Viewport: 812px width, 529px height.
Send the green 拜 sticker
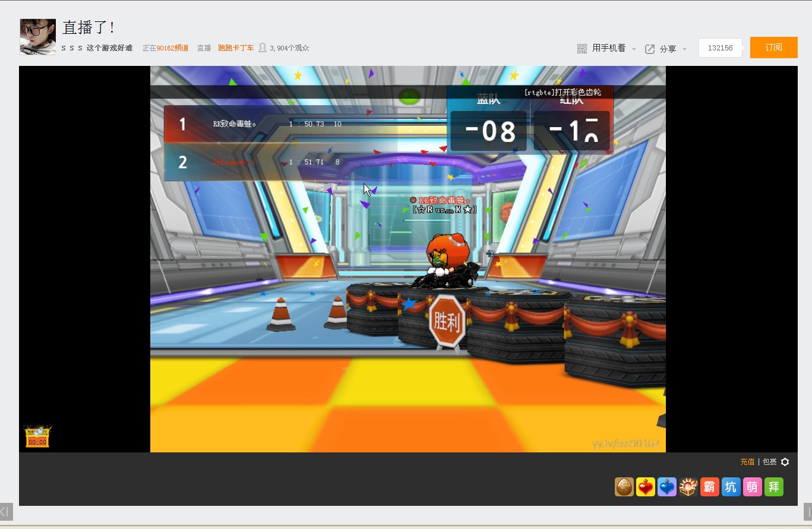[x=774, y=487]
